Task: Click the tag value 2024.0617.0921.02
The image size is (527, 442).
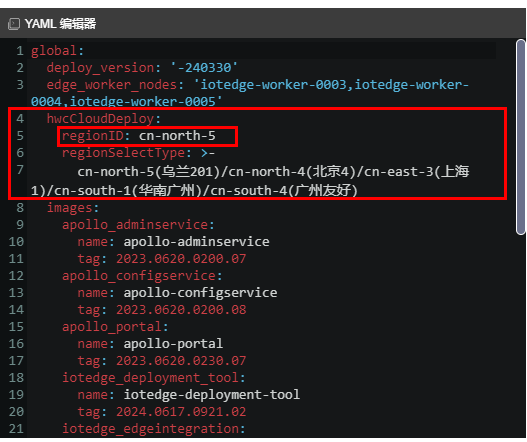Action: [181, 412]
